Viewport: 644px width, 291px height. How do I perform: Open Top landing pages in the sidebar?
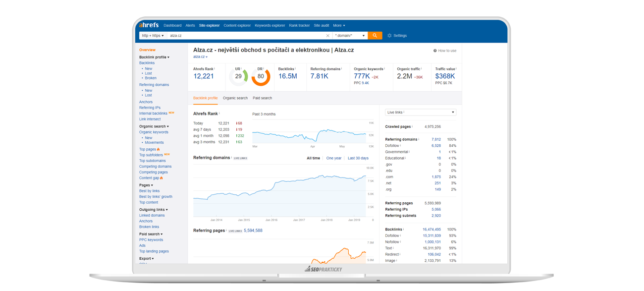click(x=154, y=251)
